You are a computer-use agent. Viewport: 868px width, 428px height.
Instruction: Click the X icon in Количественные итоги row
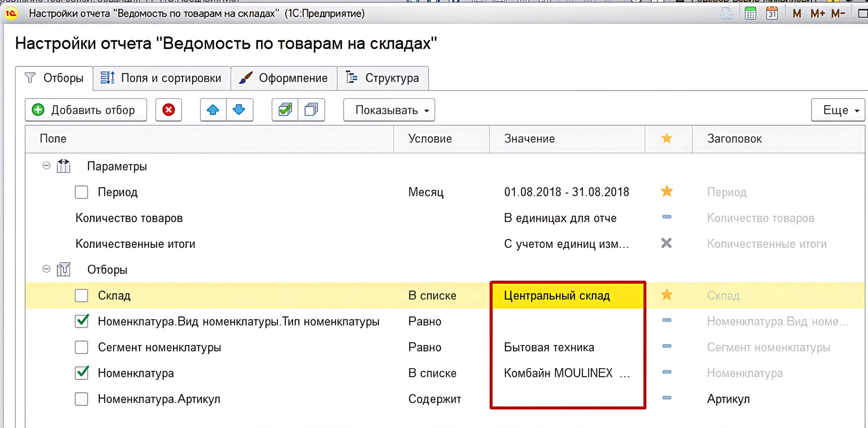coord(666,243)
